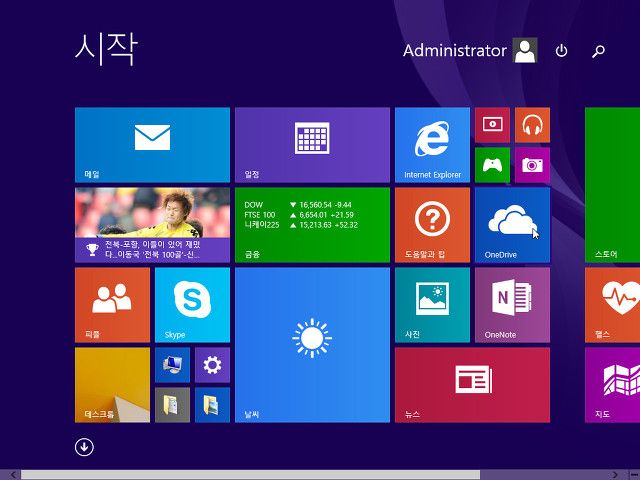Open the Calendar tile

coord(312,145)
